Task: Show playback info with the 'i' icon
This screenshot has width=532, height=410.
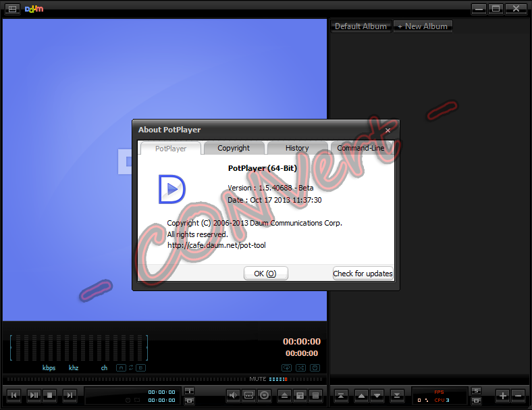Action: tap(189, 390)
